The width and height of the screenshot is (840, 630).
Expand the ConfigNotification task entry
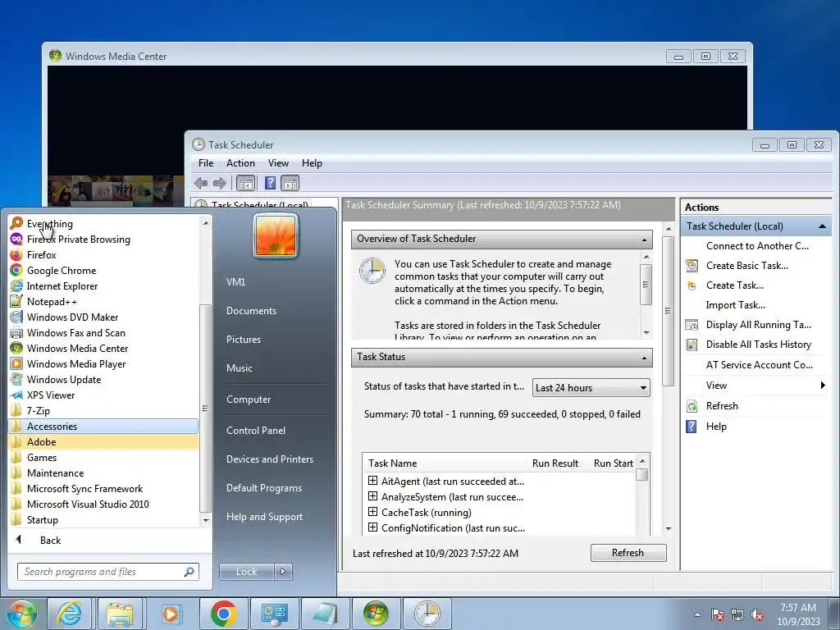(x=372, y=527)
